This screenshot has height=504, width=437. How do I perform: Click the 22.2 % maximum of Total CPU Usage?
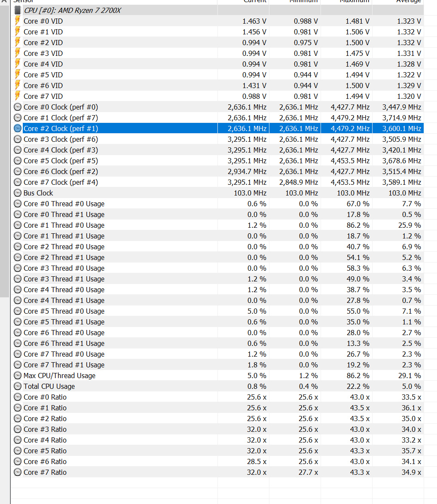pyautogui.click(x=358, y=386)
